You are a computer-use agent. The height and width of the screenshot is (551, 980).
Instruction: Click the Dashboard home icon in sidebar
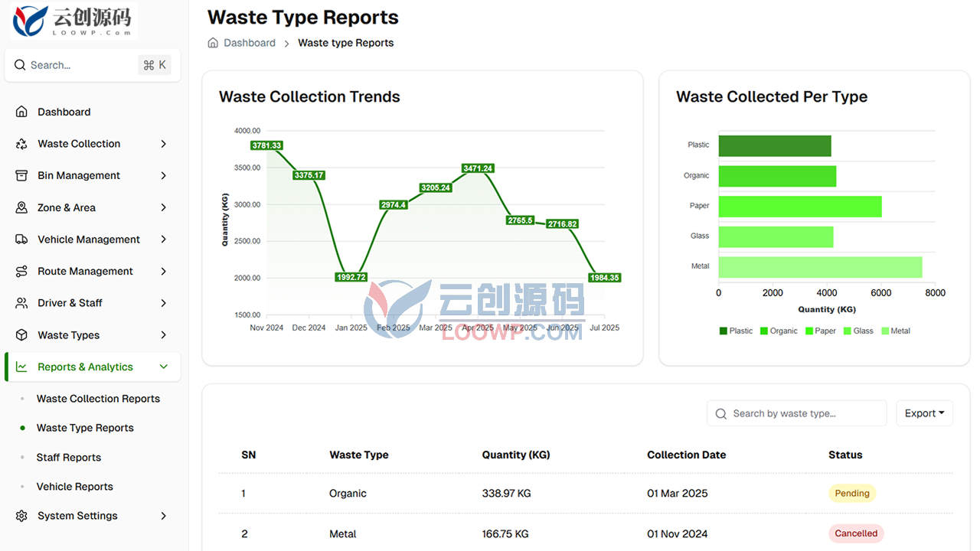(x=21, y=112)
